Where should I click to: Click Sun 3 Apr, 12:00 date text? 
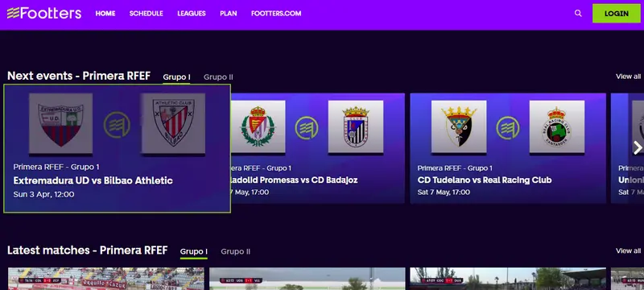[44, 194]
